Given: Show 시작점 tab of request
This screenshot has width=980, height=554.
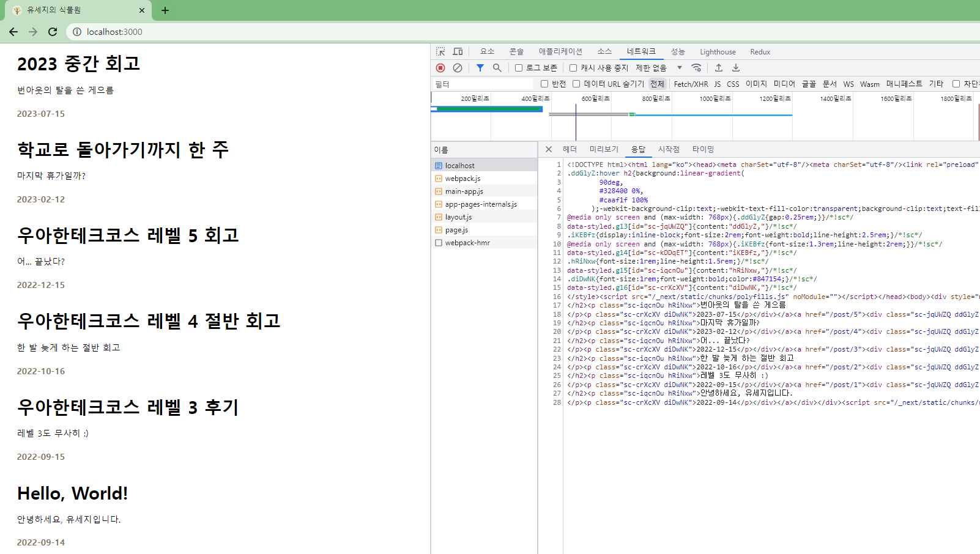Looking at the screenshot, I should point(669,149).
